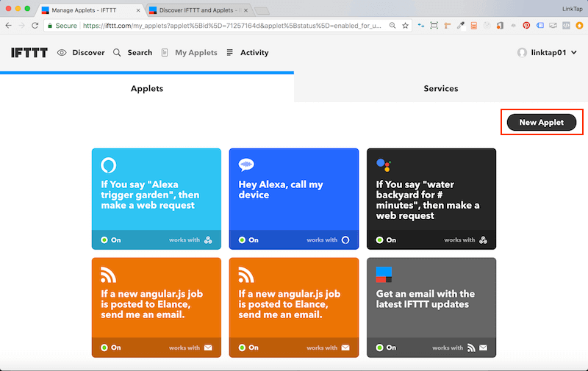Click envelope icon on the IFTTT updates applet
The height and width of the screenshot is (371, 588).
coord(484,347)
